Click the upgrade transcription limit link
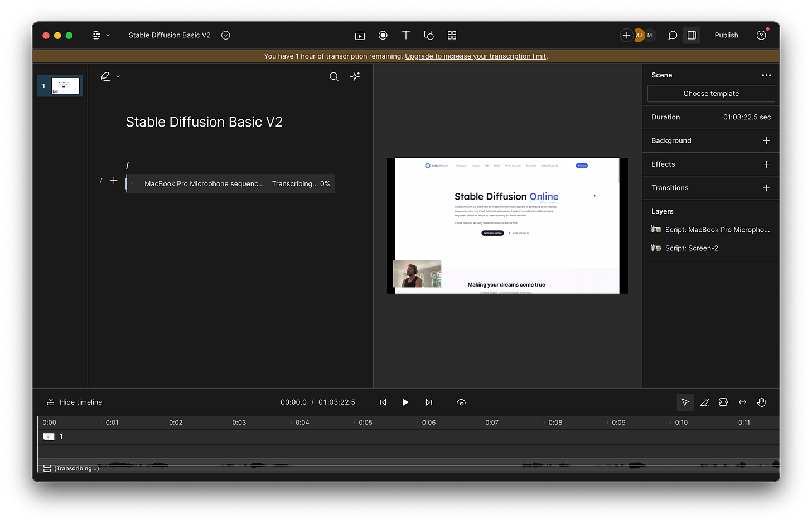812x524 pixels. (x=476, y=56)
